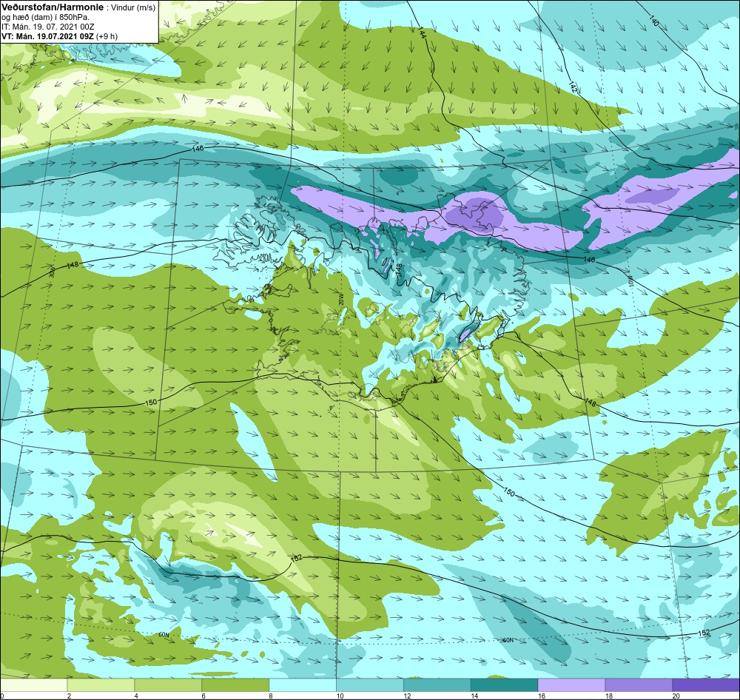Image resolution: width=740 pixels, height=700 pixels.
Task: Click the legend tick value '18'
Action: 609,696
